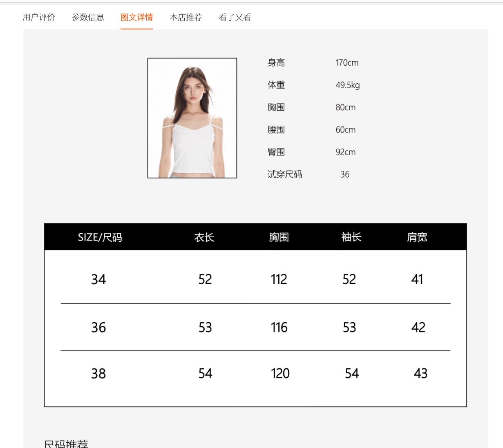
Task: Click the 116 bust measurement cell
Action: (x=279, y=327)
